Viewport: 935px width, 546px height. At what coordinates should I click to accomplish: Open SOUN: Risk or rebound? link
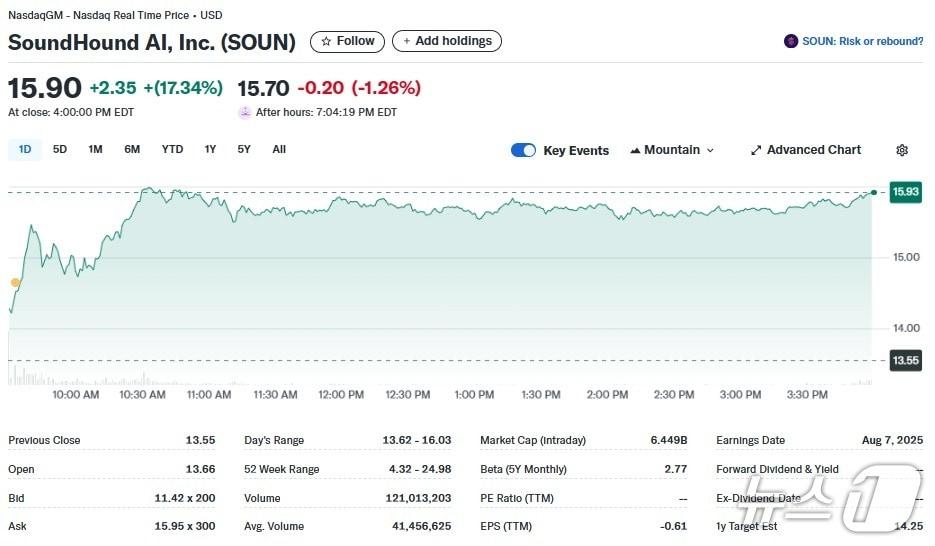click(862, 41)
